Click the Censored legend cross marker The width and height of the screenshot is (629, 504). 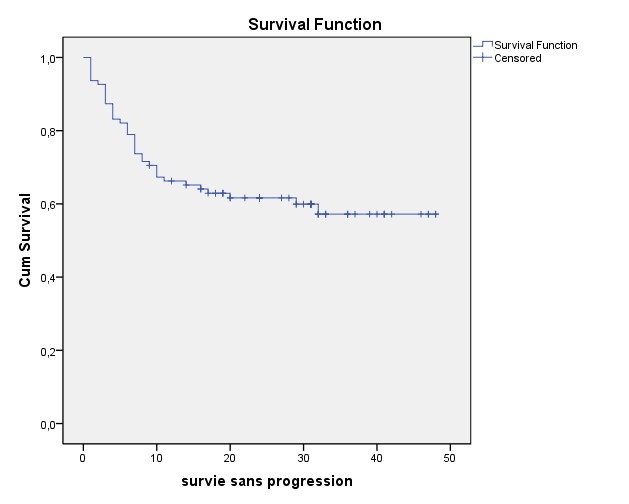point(480,58)
